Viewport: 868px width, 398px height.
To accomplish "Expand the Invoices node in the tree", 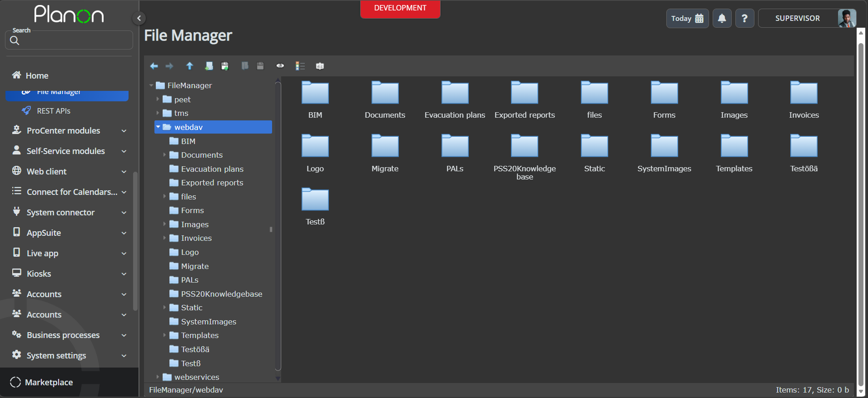I will pyautogui.click(x=164, y=238).
